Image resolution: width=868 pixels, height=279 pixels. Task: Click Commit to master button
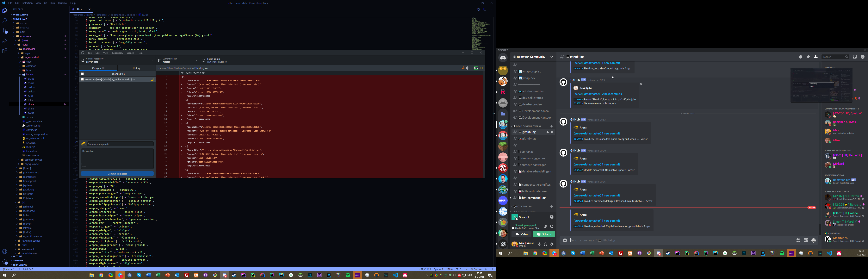tap(117, 174)
